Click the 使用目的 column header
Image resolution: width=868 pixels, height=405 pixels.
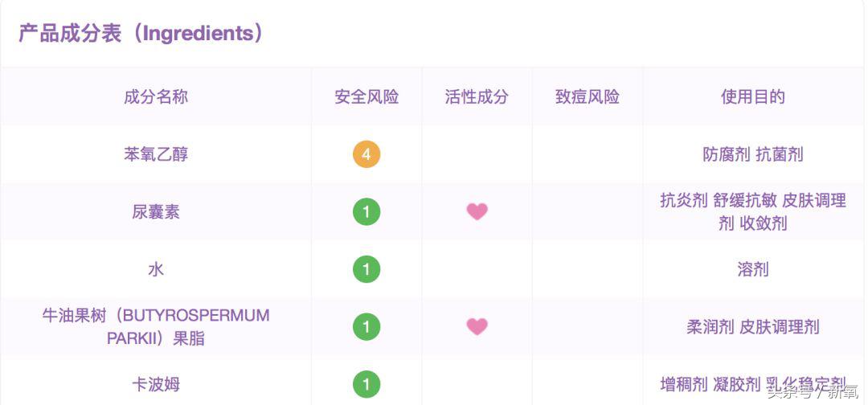click(753, 97)
